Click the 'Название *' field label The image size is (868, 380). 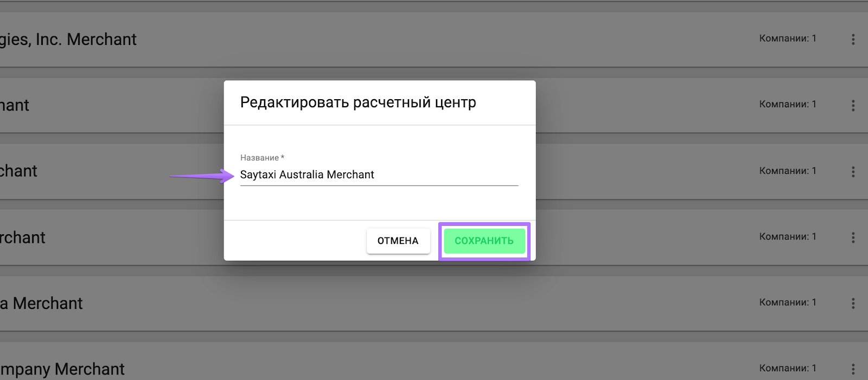tap(262, 158)
